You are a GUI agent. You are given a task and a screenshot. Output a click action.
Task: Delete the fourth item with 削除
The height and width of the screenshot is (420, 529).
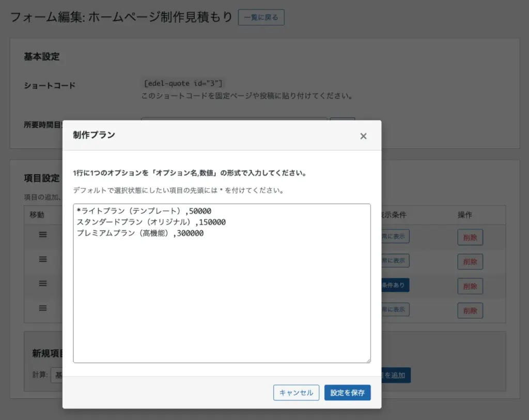[470, 310]
